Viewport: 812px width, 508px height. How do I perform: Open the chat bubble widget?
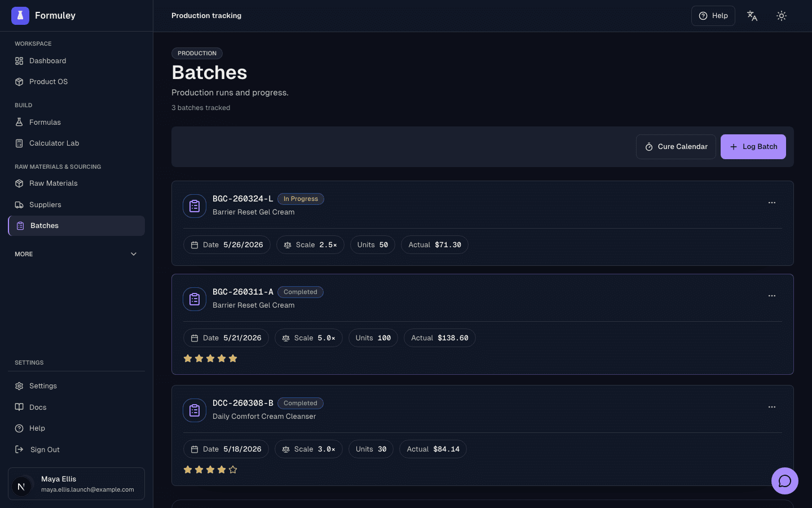[785, 481]
